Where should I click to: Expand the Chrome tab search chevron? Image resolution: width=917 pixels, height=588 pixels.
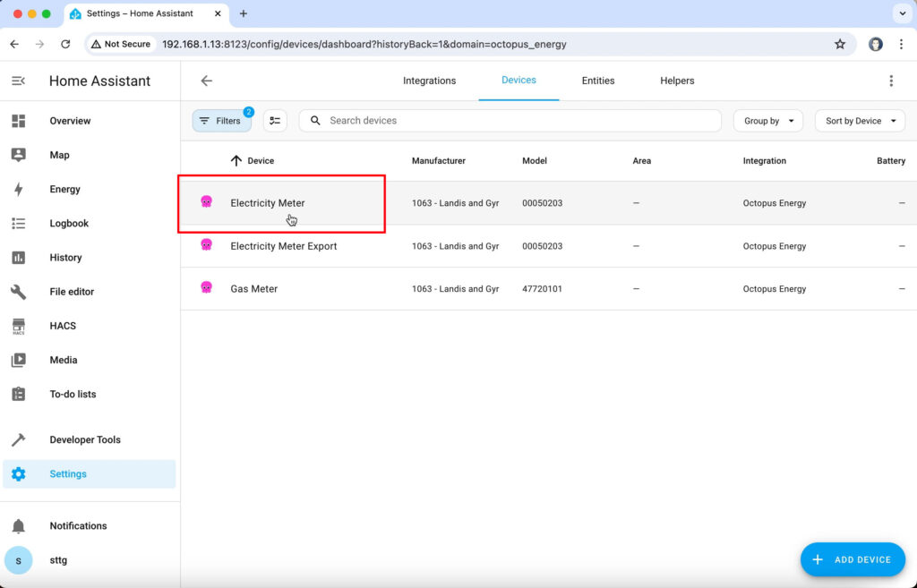click(903, 13)
